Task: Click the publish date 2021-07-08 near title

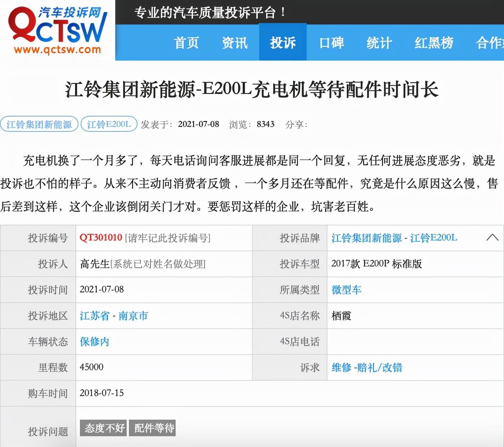Action: [x=198, y=124]
